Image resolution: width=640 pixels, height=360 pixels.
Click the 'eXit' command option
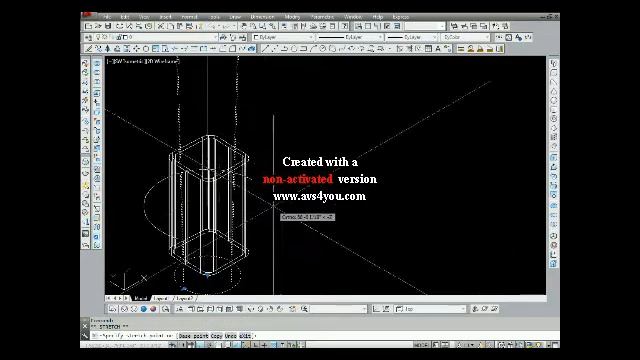point(245,336)
